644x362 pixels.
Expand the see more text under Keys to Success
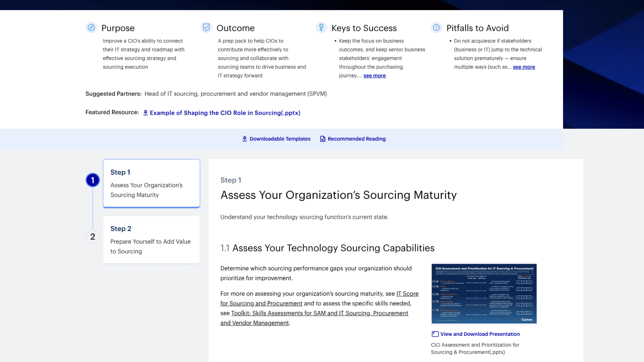click(x=374, y=75)
